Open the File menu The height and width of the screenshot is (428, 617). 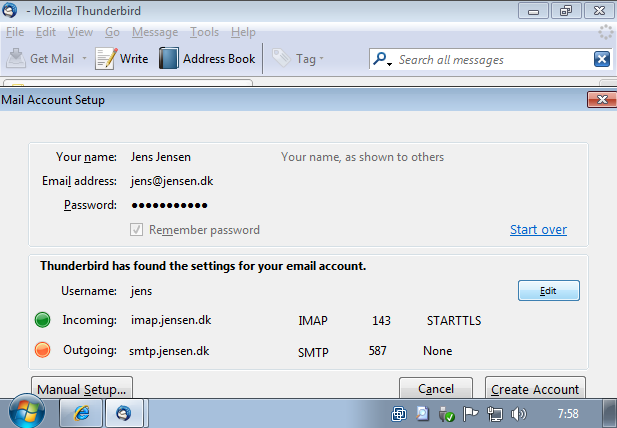click(x=15, y=32)
